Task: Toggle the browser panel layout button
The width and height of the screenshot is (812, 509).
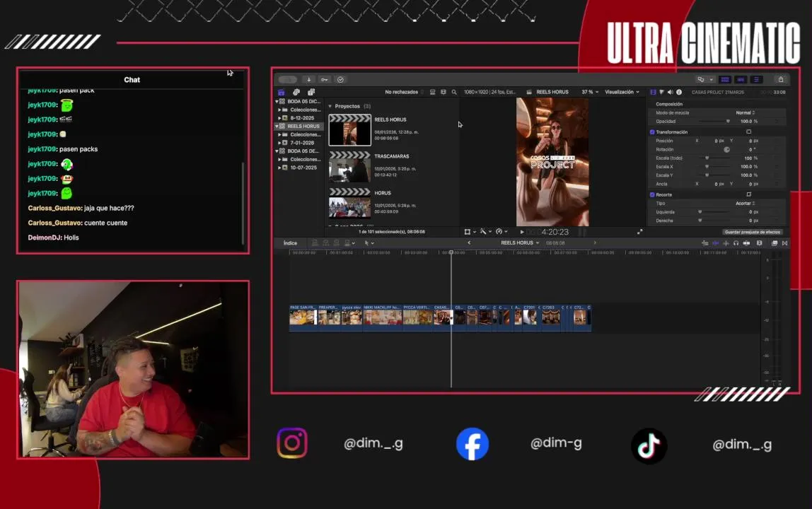Action: [725, 79]
